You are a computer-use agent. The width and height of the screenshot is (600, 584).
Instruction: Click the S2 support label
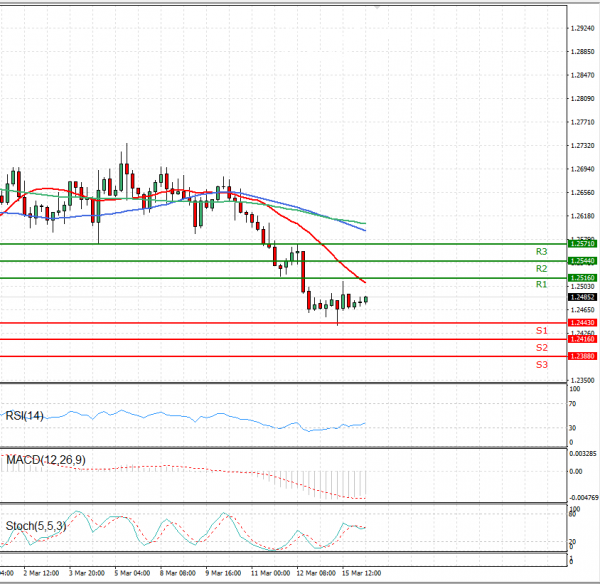[x=541, y=347]
